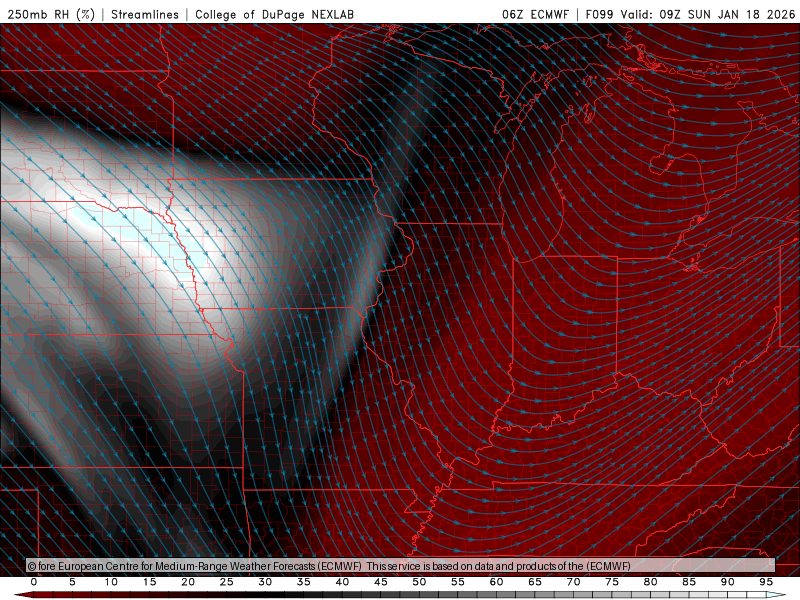Click the 70 value on the color scale
This screenshot has height=600, width=800.
[x=573, y=582]
